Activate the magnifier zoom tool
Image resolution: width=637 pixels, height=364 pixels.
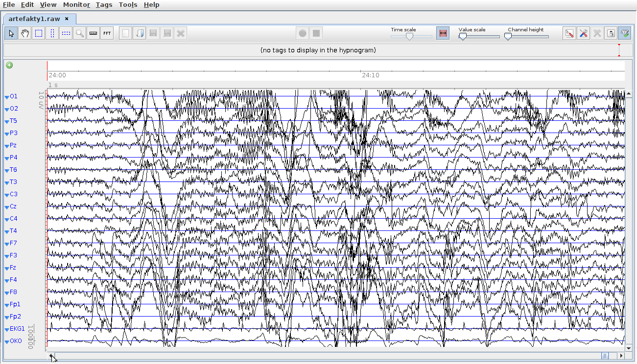[79, 33]
